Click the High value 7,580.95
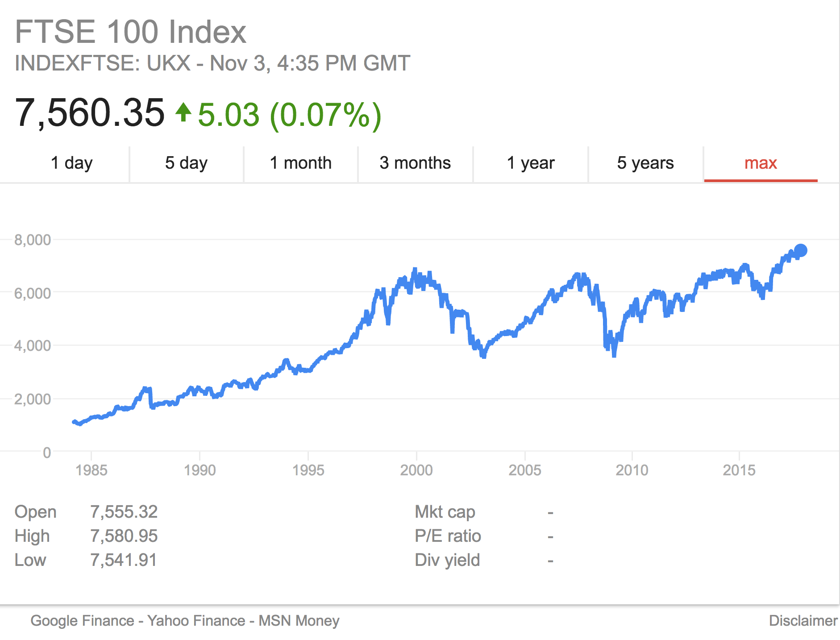This screenshot has width=840, height=640. (124, 536)
